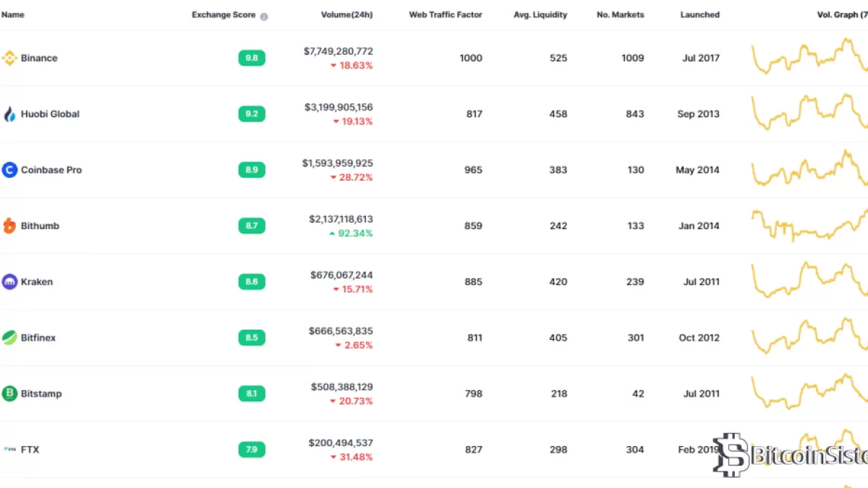Sort by Avg. Liquidity column header
This screenshot has width=868, height=488.
click(540, 14)
